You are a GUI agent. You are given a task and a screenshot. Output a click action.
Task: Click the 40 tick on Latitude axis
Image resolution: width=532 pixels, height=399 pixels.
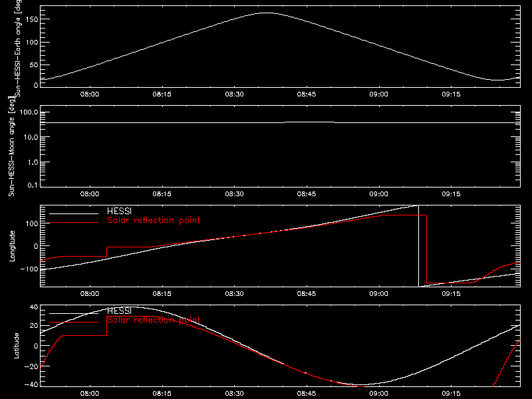pyautogui.click(x=34, y=307)
